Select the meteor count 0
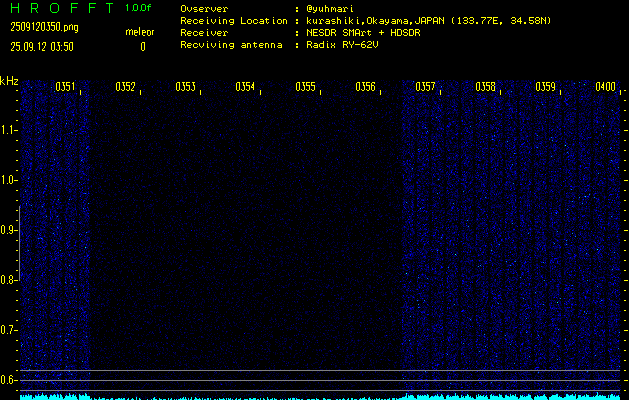Screen dimensions: 629x400 143,47
